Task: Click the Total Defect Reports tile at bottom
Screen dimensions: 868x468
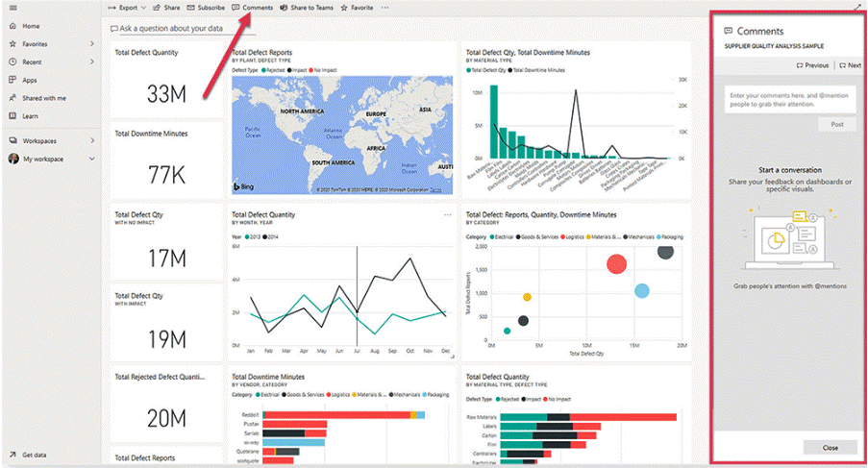Action: [x=166, y=456]
